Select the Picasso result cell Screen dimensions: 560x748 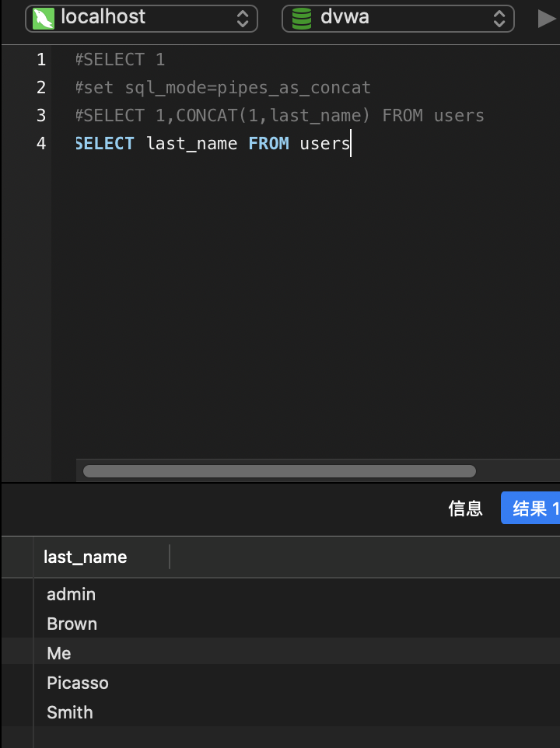[78, 683]
